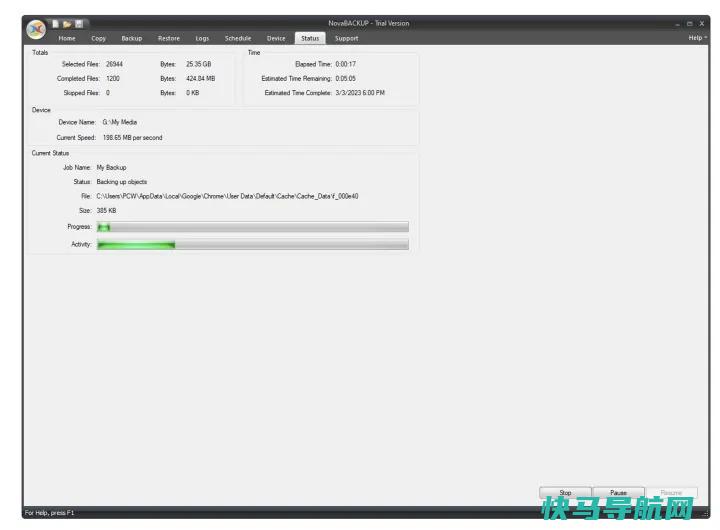The height and width of the screenshot is (530, 720).
Task: Expand the Help dropdown menu
Action: tap(697, 38)
